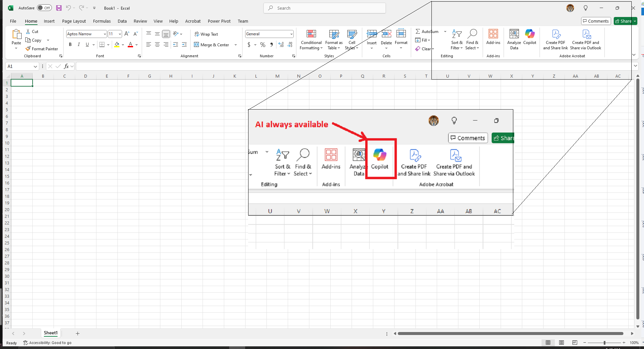The image size is (644, 349).
Task: Open the Formulas tab
Action: pos(102,21)
